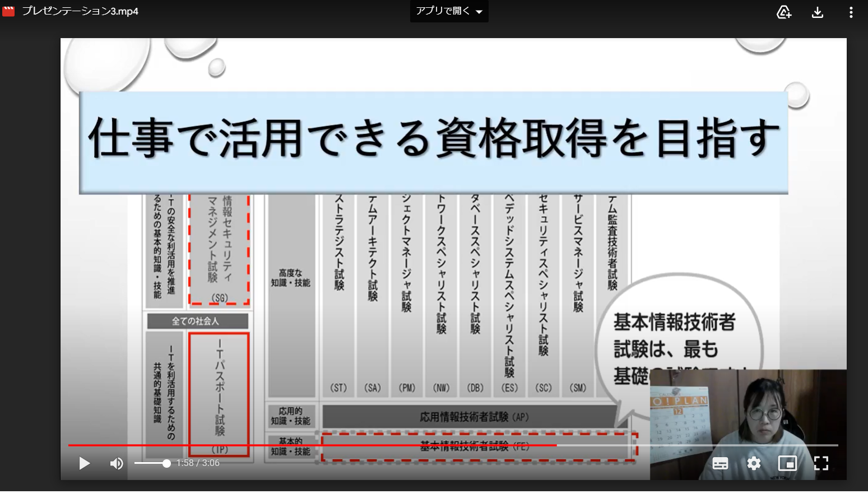The image size is (868, 503).
Task: Click the 全ての社会人 label
Action: [x=197, y=321]
